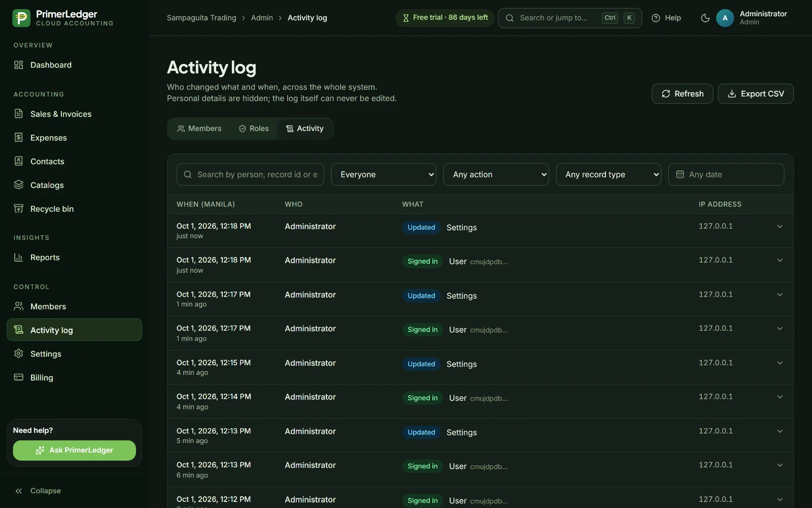The image size is (812, 508).
Task: Select Activity log in the sidebar
Action: (74, 330)
